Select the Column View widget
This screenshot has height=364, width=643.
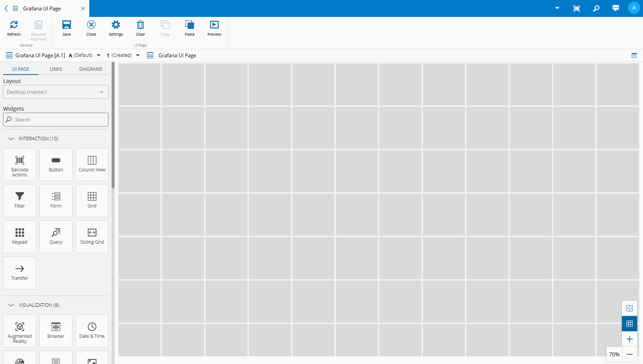tap(92, 165)
